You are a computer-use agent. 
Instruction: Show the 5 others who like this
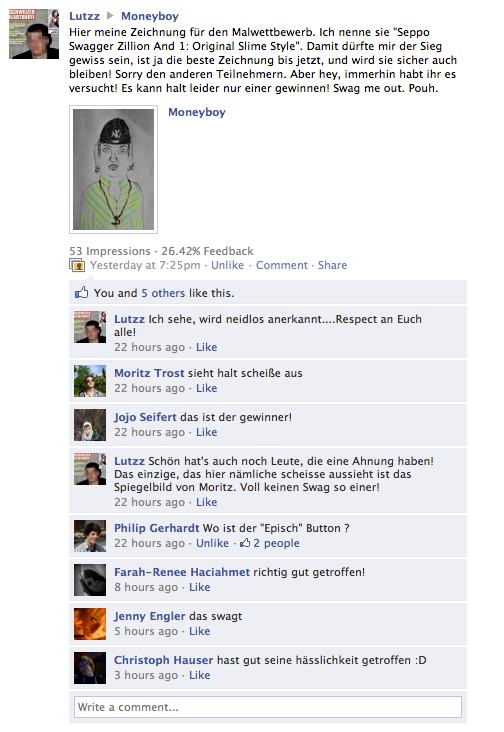coord(163,293)
